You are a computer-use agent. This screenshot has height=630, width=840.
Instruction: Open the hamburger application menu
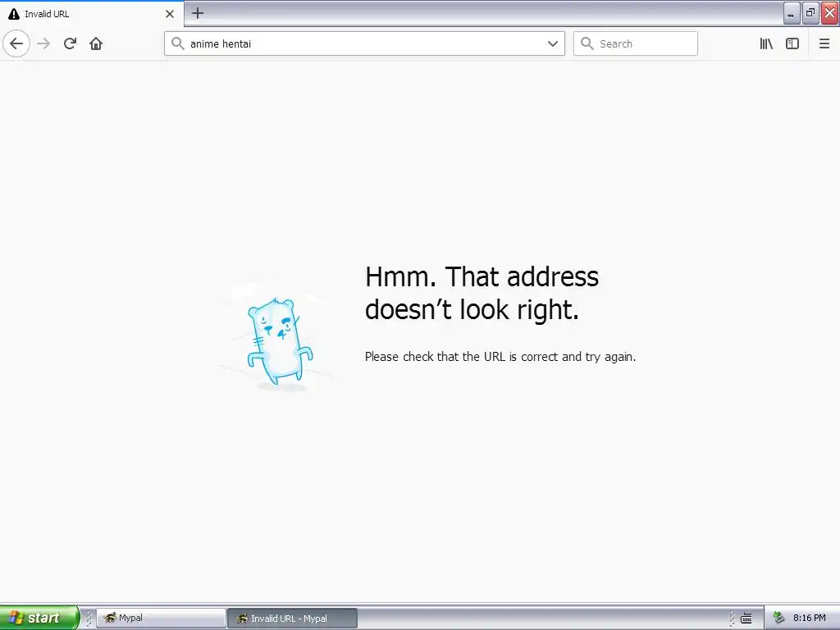point(824,43)
